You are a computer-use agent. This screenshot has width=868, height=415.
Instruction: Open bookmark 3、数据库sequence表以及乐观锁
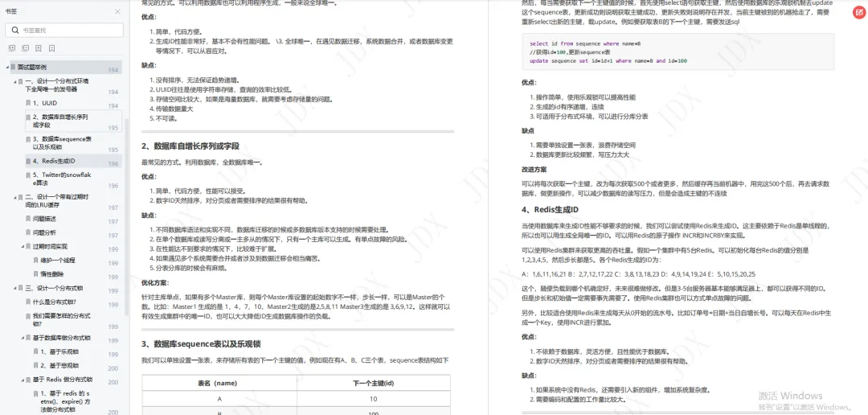(62, 142)
